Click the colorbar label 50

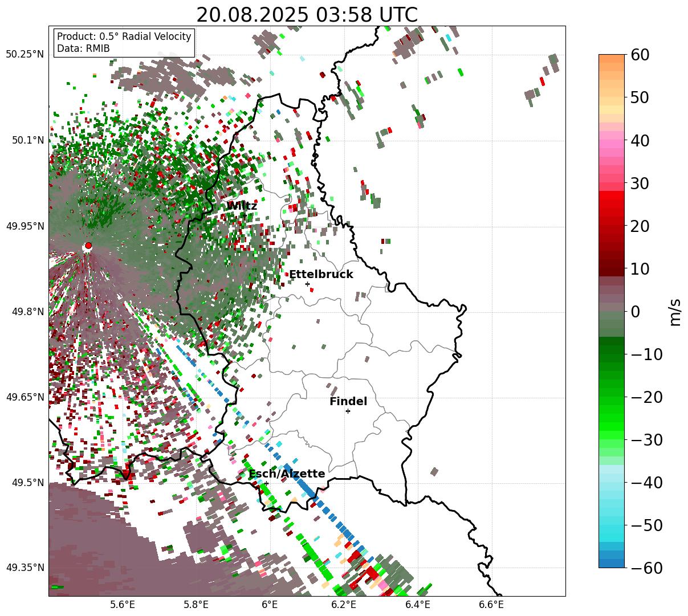tap(639, 97)
